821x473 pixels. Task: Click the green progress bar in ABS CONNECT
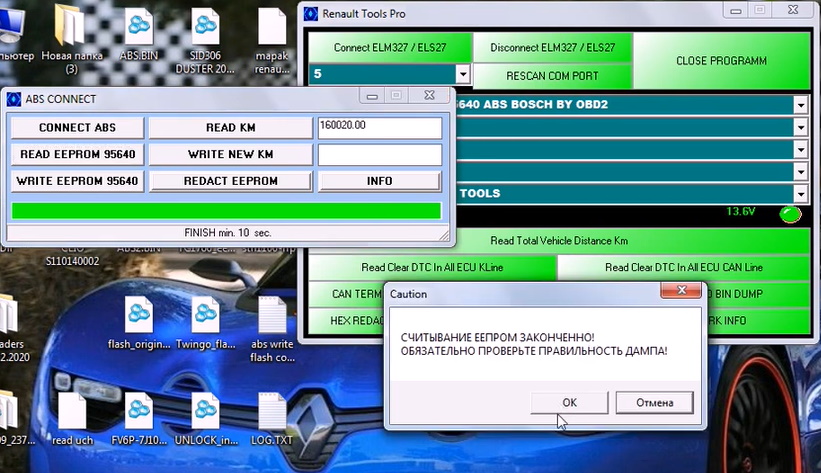(x=226, y=211)
